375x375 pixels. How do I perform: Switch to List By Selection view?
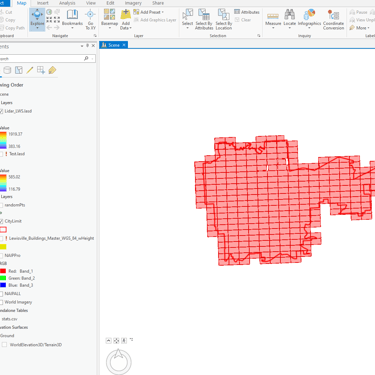(19, 70)
